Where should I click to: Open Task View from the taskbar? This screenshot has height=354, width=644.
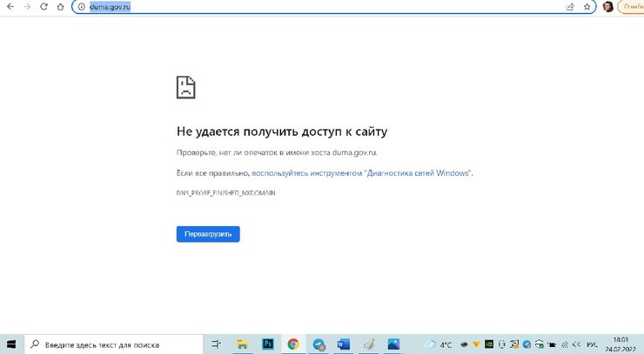click(x=218, y=344)
